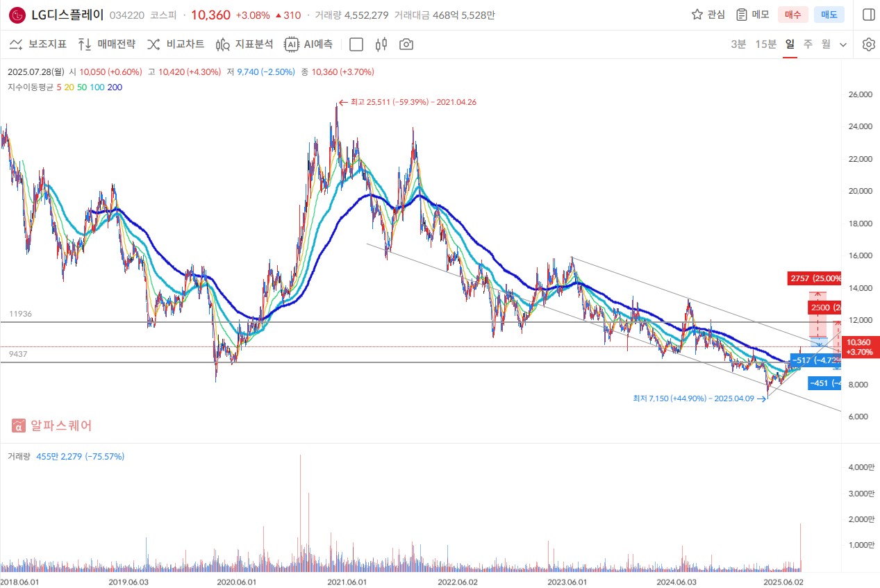The width and height of the screenshot is (880, 588).
Task: Select the 11936 horizontal line label
Action: click(x=19, y=314)
